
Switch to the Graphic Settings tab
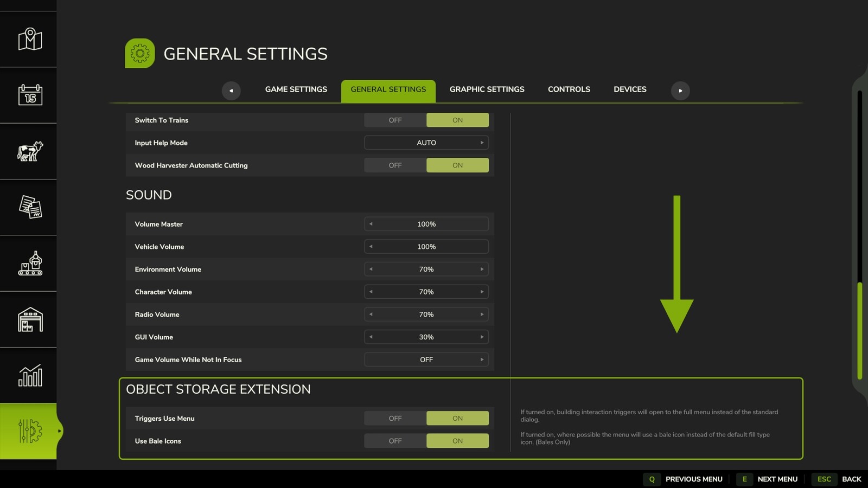[x=487, y=89]
